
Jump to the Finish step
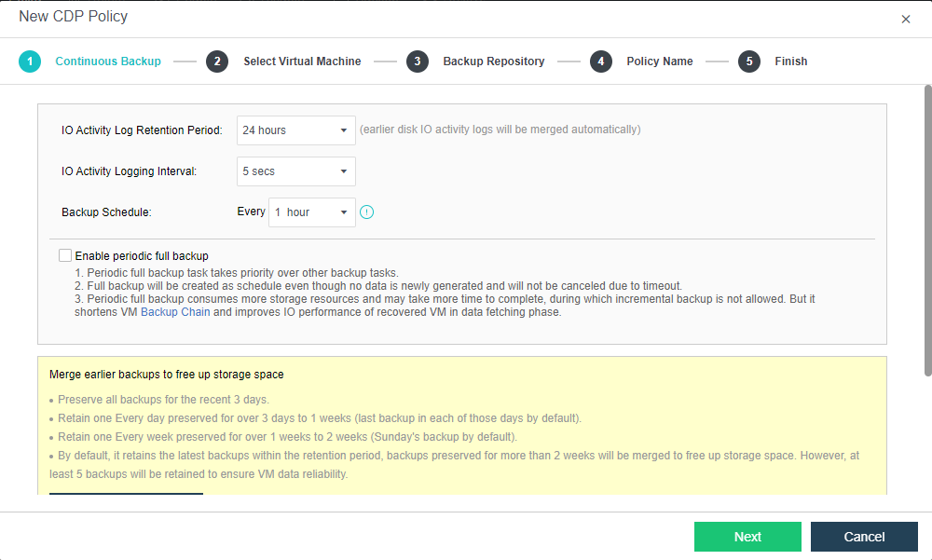(x=790, y=61)
